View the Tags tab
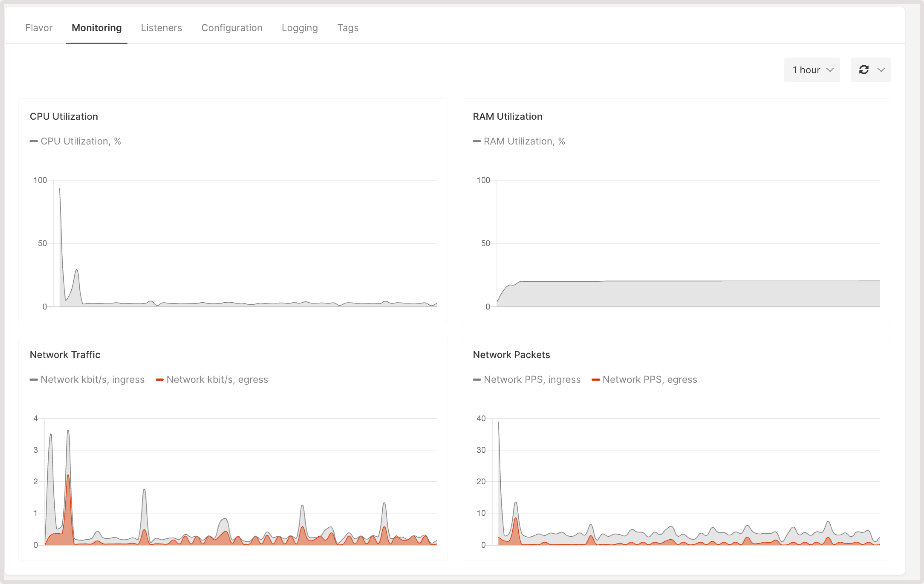The image size is (924, 584). pos(348,28)
